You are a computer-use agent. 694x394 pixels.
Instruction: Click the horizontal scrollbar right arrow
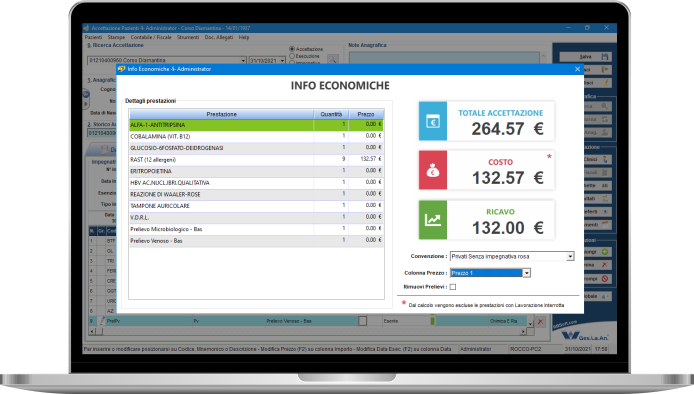tap(523, 331)
